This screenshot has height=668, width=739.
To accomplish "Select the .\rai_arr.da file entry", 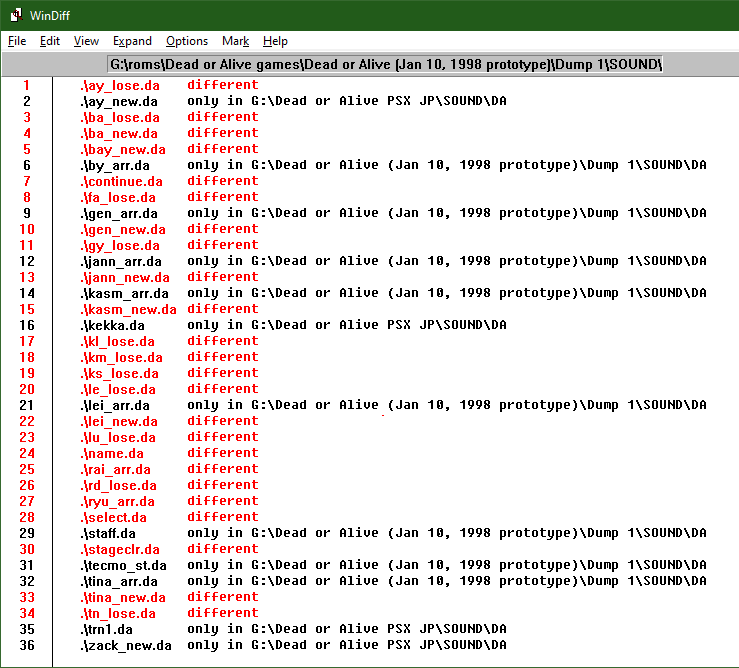I will click(x=115, y=470).
